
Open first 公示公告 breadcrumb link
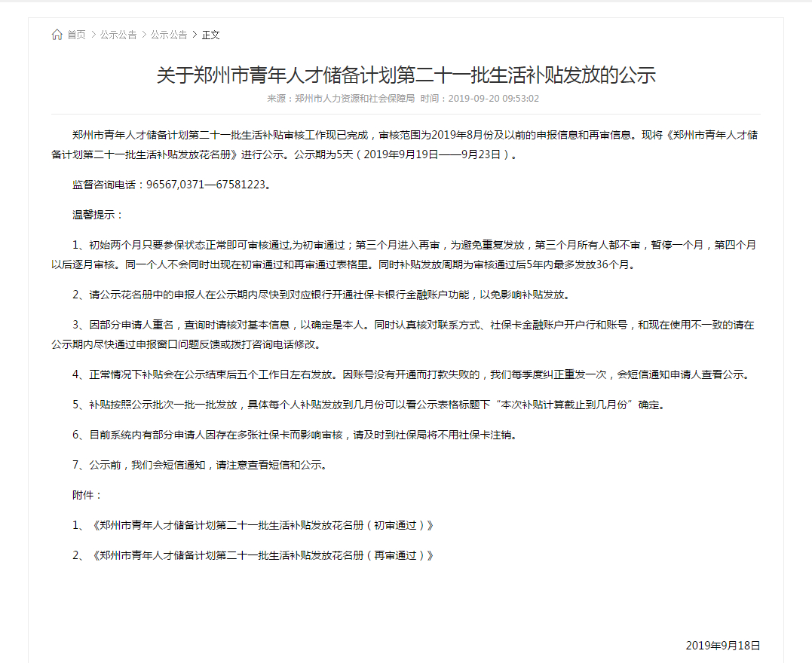pos(118,35)
